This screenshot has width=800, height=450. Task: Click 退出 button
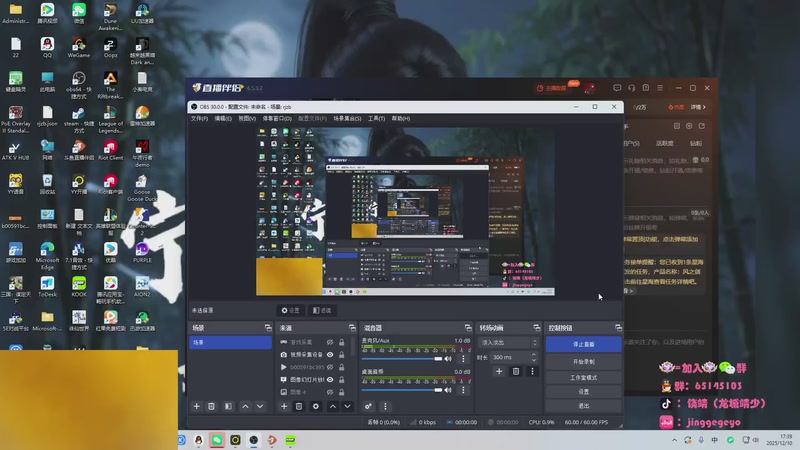(584, 406)
